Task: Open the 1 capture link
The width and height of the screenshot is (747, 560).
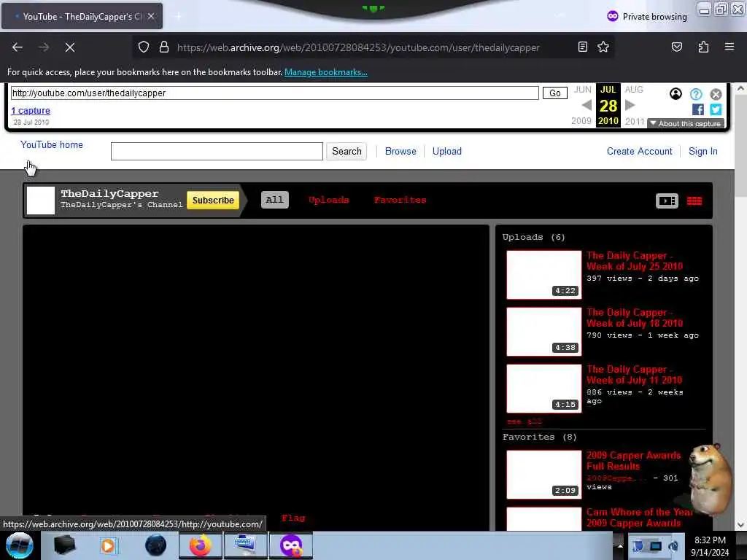Action: [31, 111]
